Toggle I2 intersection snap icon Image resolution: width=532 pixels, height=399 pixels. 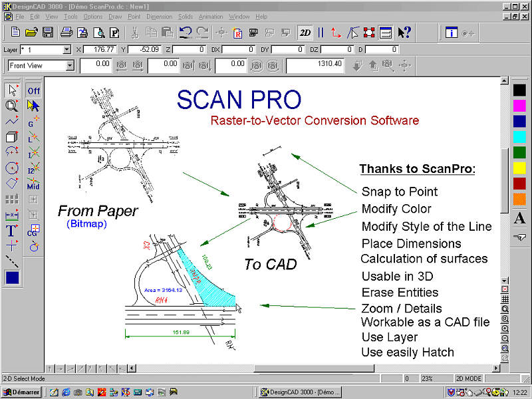click(33, 168)
